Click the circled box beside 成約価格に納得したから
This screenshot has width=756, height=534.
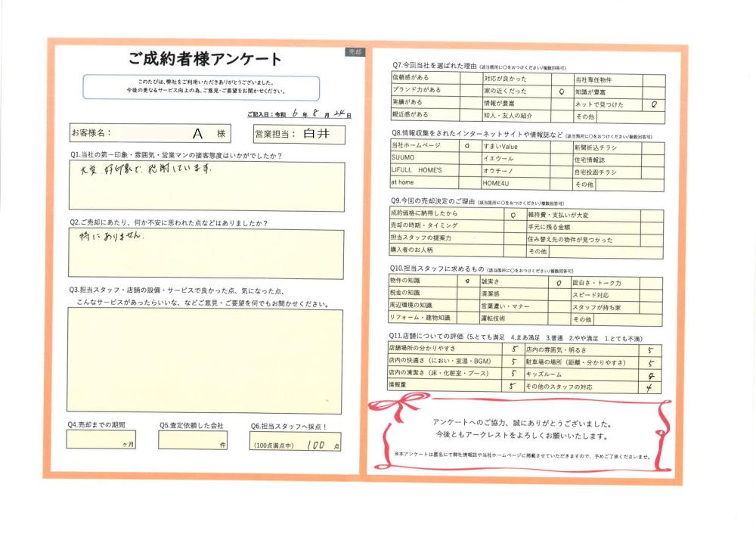(x=513, y=215)
